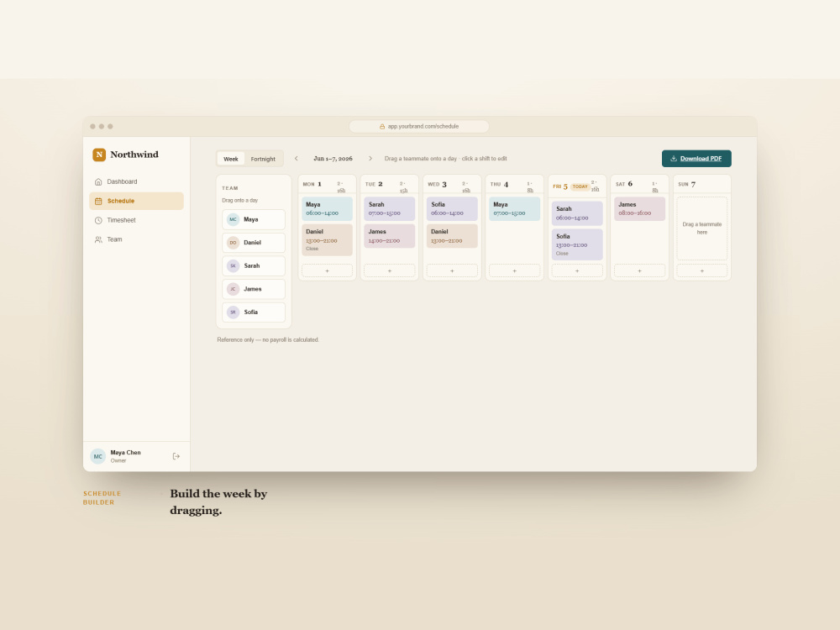Open Sofia's Wednesday 06:00–14:00 shift

(452, 209)
